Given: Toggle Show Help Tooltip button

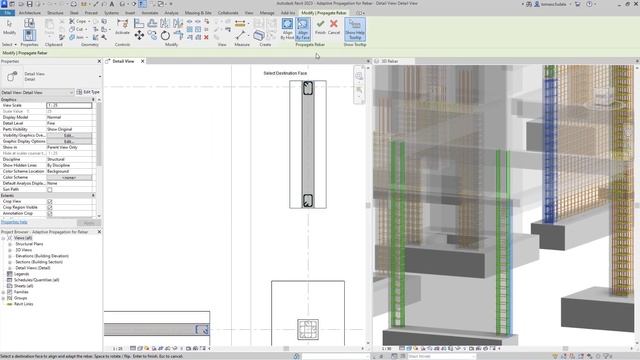Looking at the screenshot, I should click(355, 29).
